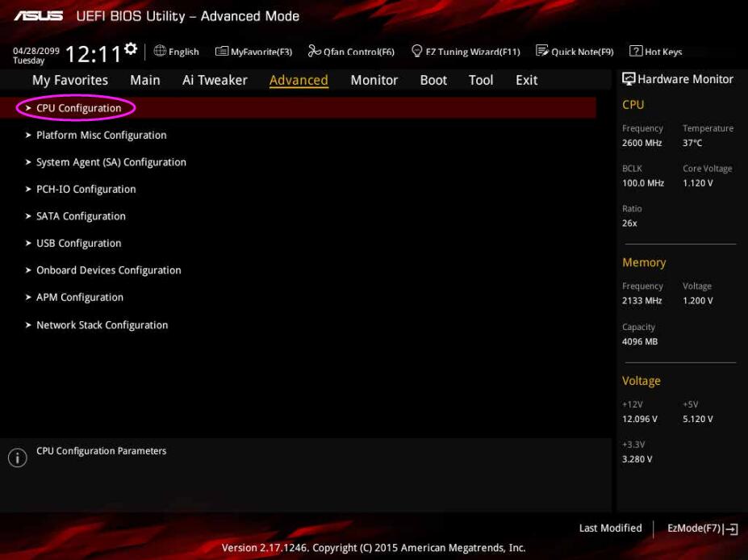Show the Hot Keys list

(x=656, y=51)
